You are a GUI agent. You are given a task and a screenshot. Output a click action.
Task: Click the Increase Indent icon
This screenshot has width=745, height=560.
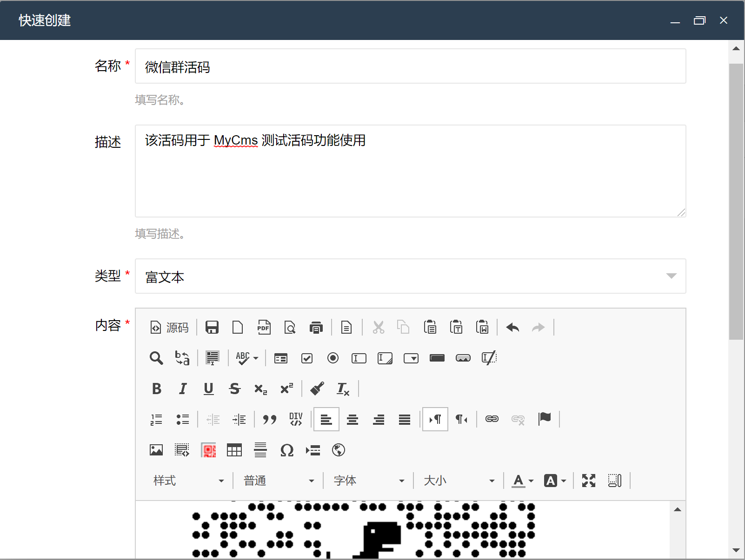(239, 420)
